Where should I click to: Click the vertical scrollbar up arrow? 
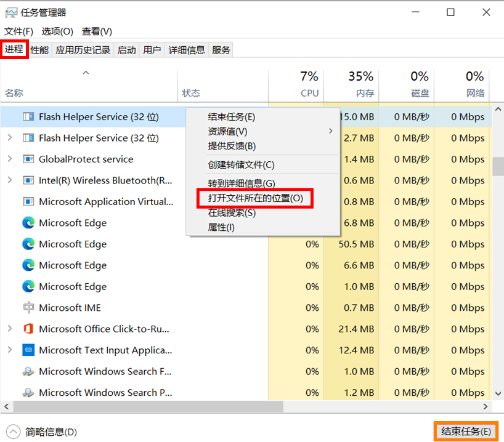pos(498,109)
